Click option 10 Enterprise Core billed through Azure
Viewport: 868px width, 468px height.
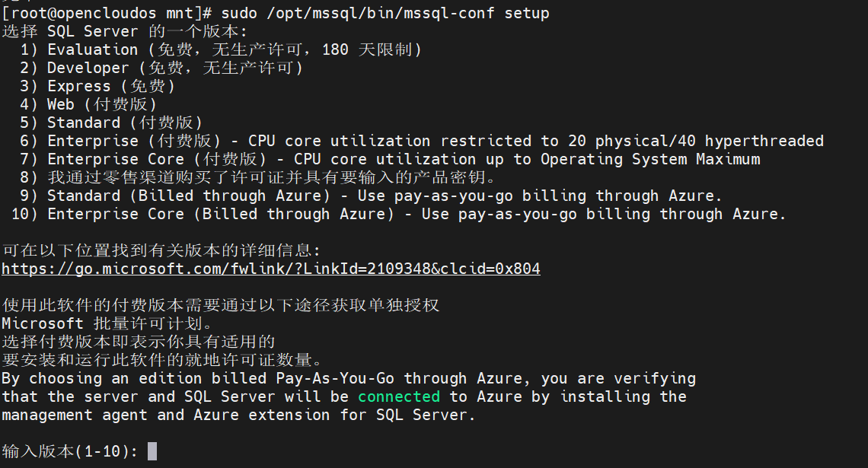(x=404, y=214)
